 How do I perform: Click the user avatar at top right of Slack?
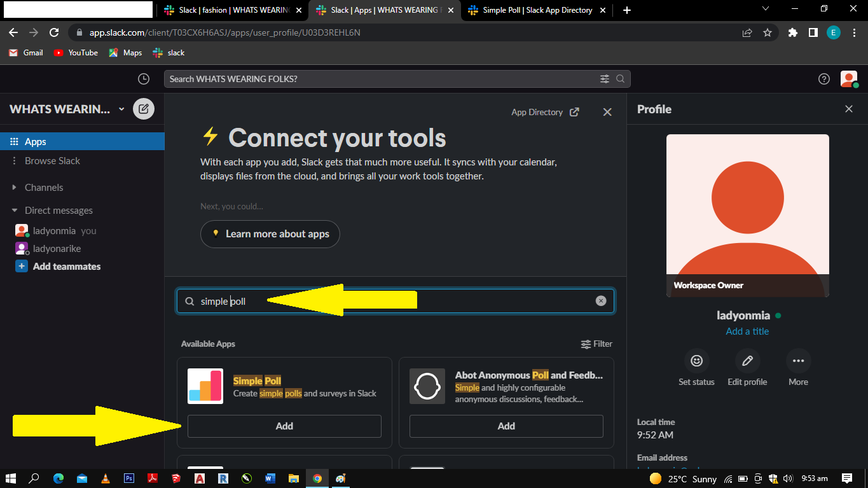coord(849,79)
